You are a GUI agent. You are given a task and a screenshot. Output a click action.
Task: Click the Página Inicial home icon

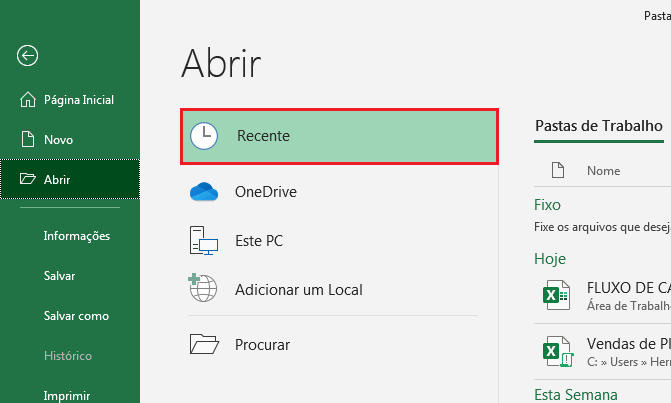(27, 100)
